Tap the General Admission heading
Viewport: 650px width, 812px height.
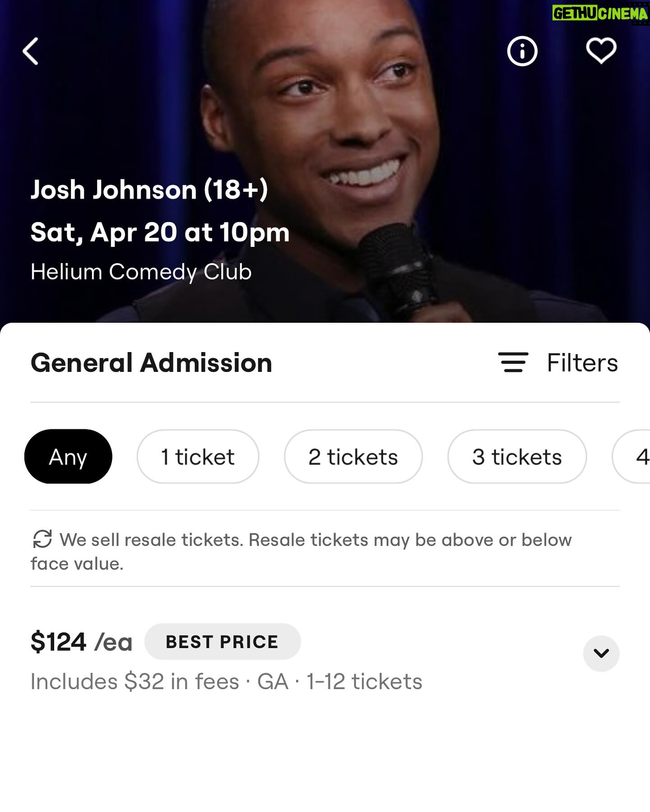[151, 362]
